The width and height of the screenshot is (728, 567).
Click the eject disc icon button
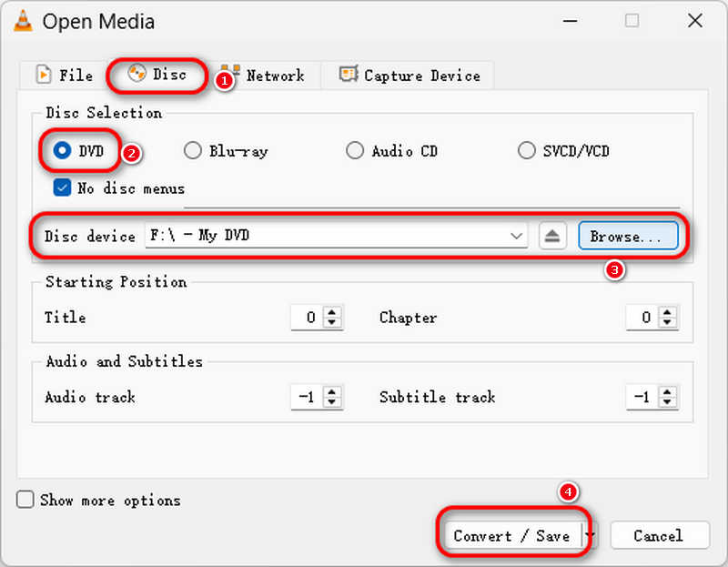pyautogui.click(x=552, y=236)
